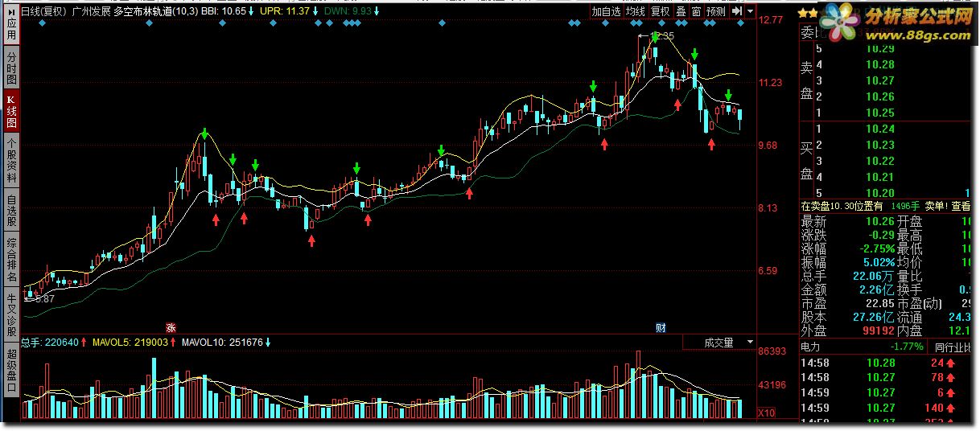Click the 日线(复权) period label

tap(44, 11)
